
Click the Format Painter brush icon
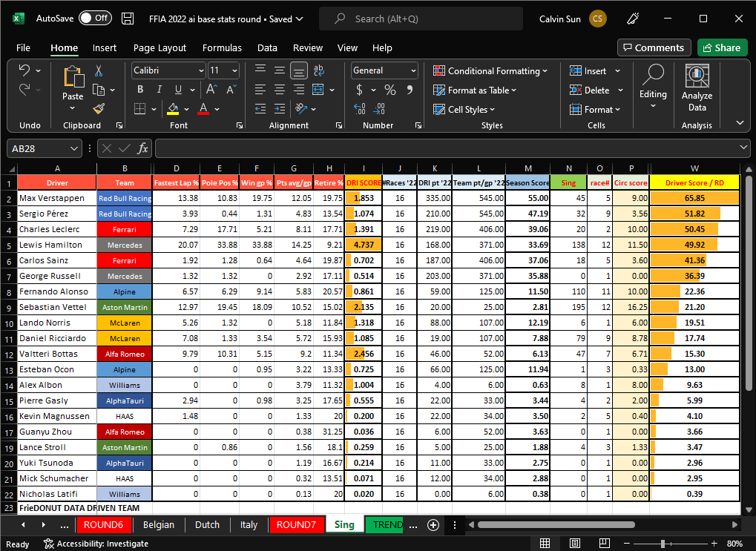coord(99,109)
